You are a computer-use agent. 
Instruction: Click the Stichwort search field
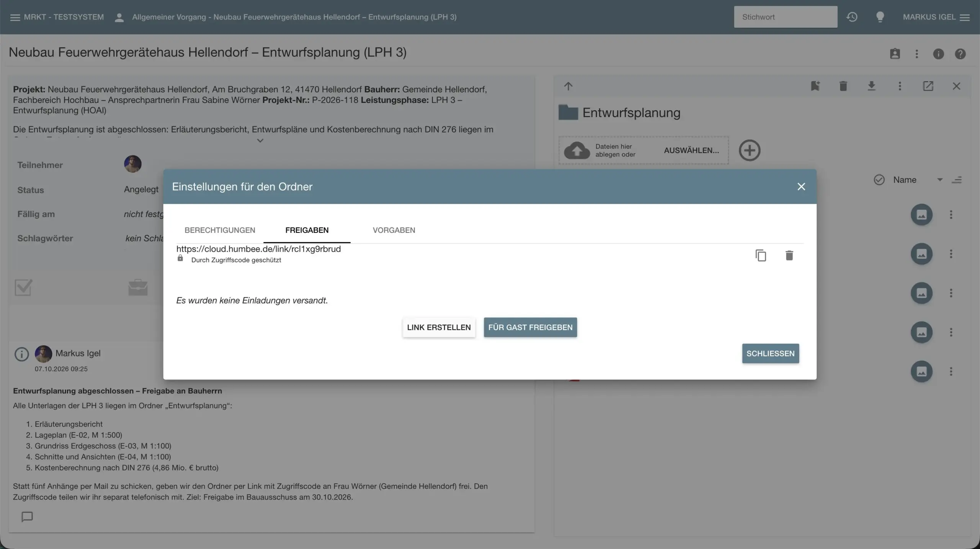coord(786,17)
